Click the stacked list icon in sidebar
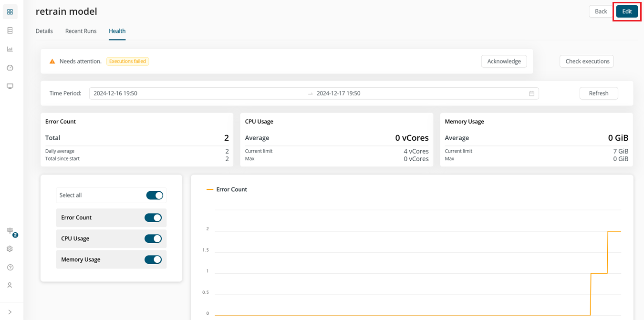644x320 pixels. pyautogui.click(x=10, y=31)
